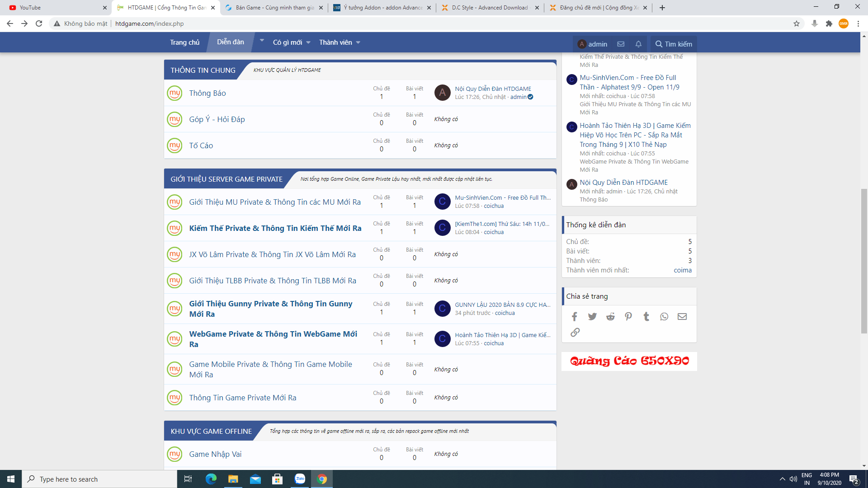Open Chrome three-dot menu

[858, 23]
